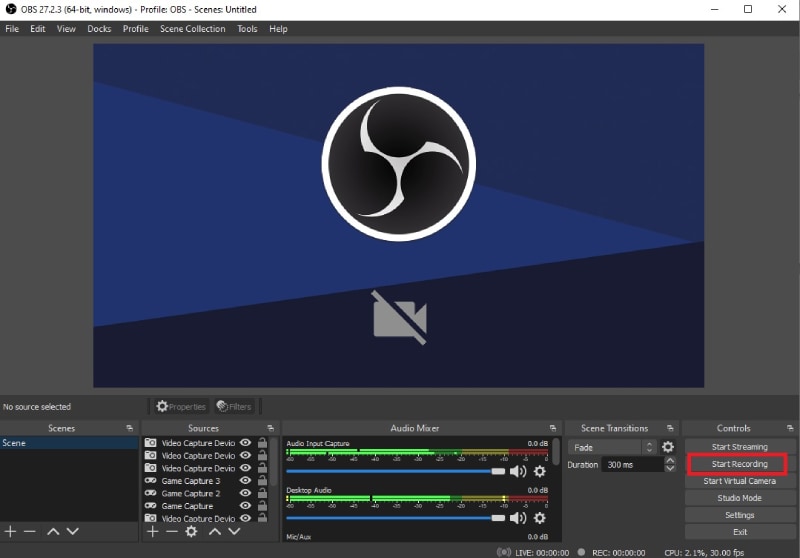This screenshot has width=800, height=558.
Task: Click the gamepad icon of Game Capture 3
Action: tap(151, 480)
